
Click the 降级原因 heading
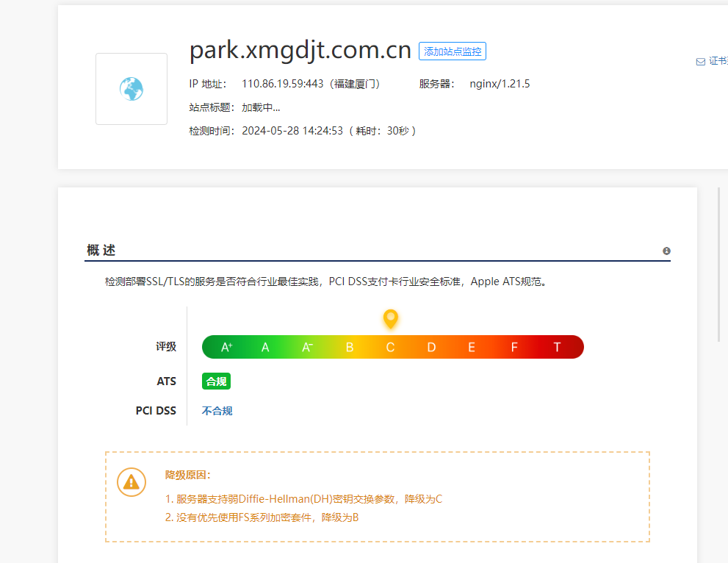point(188,475)
